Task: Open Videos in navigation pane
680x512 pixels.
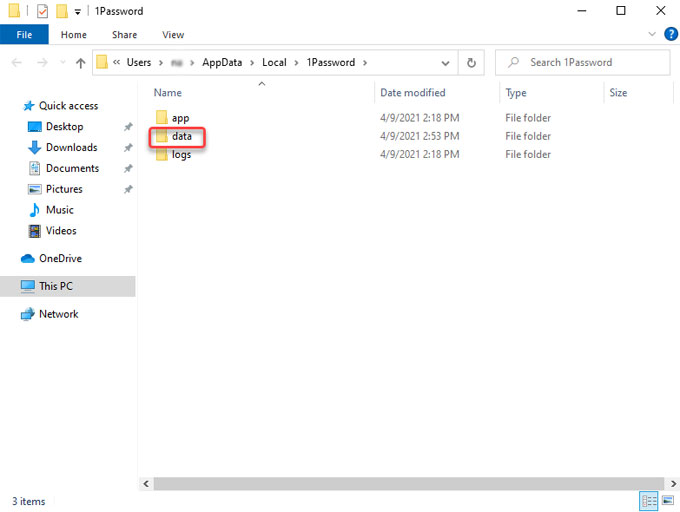Action: [x=61, y=231]
